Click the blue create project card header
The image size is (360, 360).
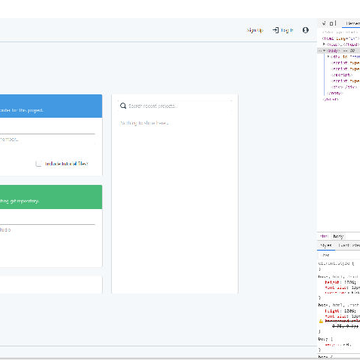pyautogui.click(x=51, y=106)
